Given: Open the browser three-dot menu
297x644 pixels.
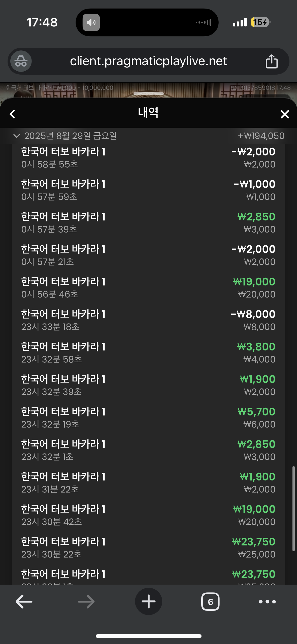Looking at the screenshot, I should click(267, 602).
